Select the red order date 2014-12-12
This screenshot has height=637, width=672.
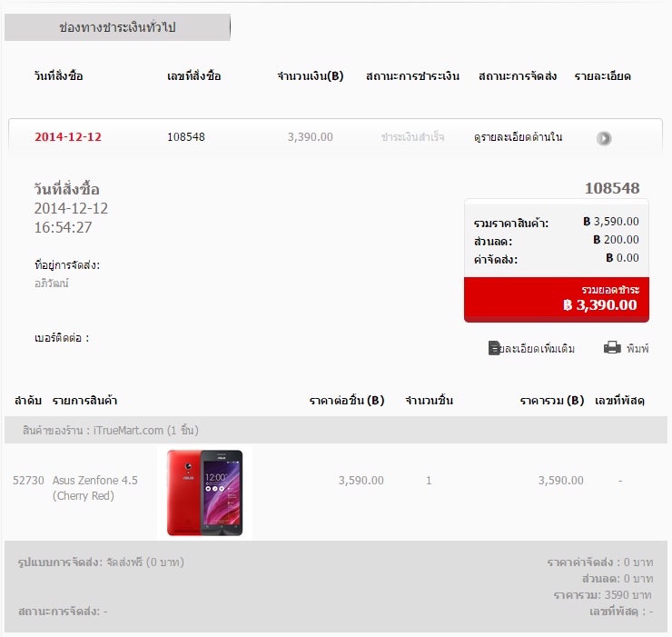coord(68,137)
